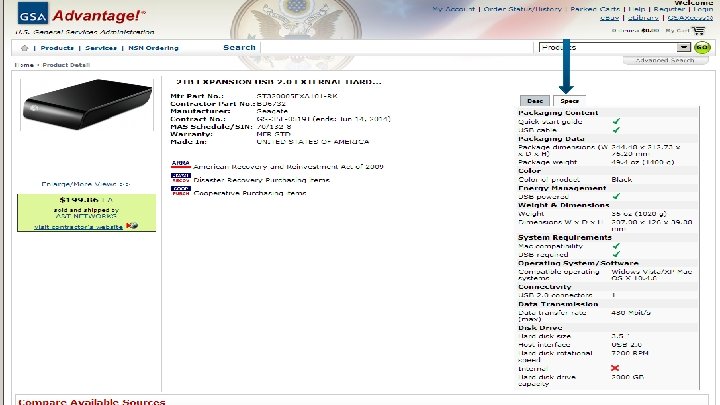Viewport: 720px width, 405px height.
Task: Switch to the Desc tab
Action: pyautogui.click(x=535, y=101)
